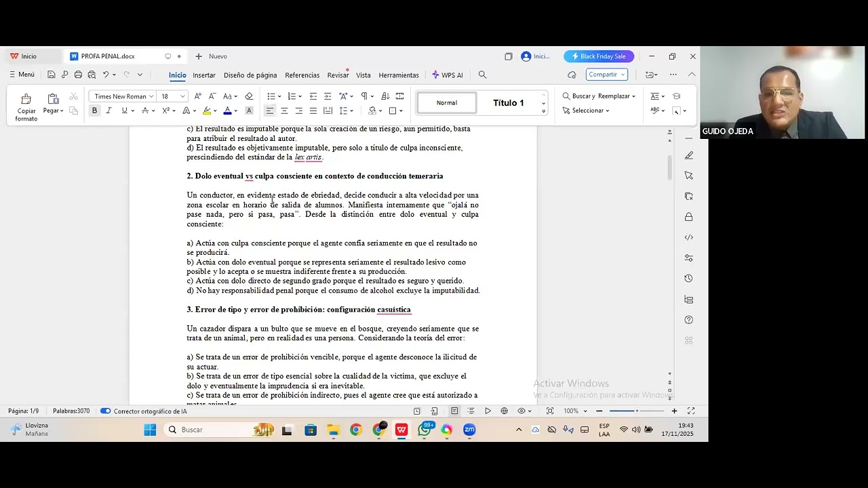Click the zoom slider in status bar
This screenshot has height=488, width=868.
[x=637, y=411]
